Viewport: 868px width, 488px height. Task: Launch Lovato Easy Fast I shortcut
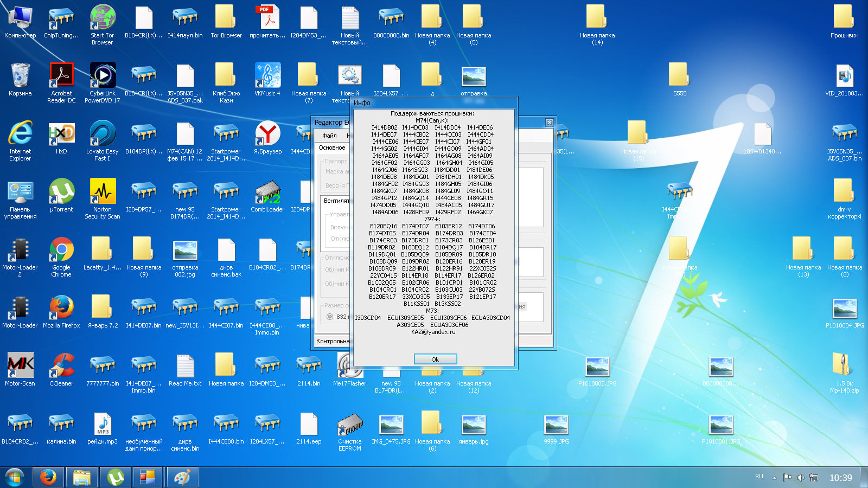tap(103, 140)
